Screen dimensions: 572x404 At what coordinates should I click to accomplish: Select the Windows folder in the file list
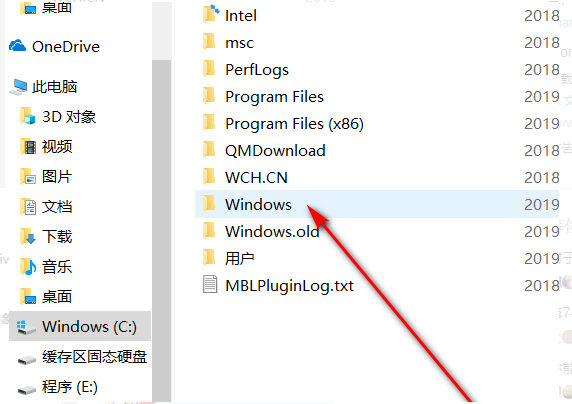click(x=377, y=204)
